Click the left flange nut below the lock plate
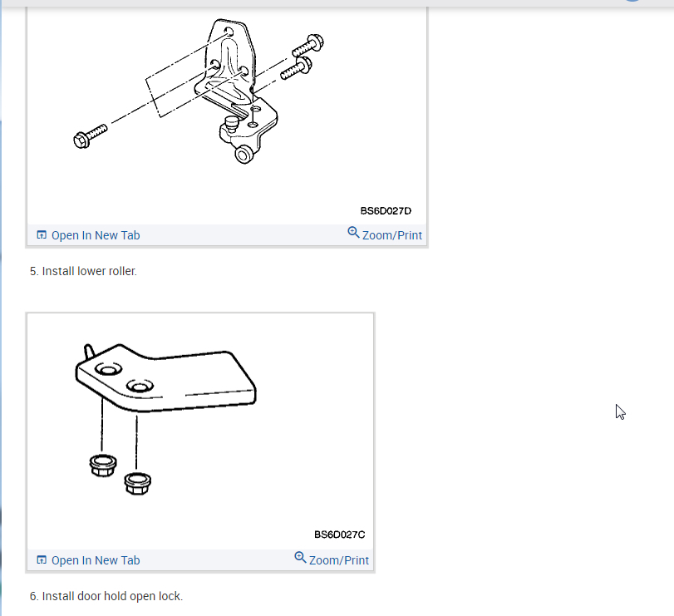The width and height of the screenshot is (674, 616). click(103, 466)
